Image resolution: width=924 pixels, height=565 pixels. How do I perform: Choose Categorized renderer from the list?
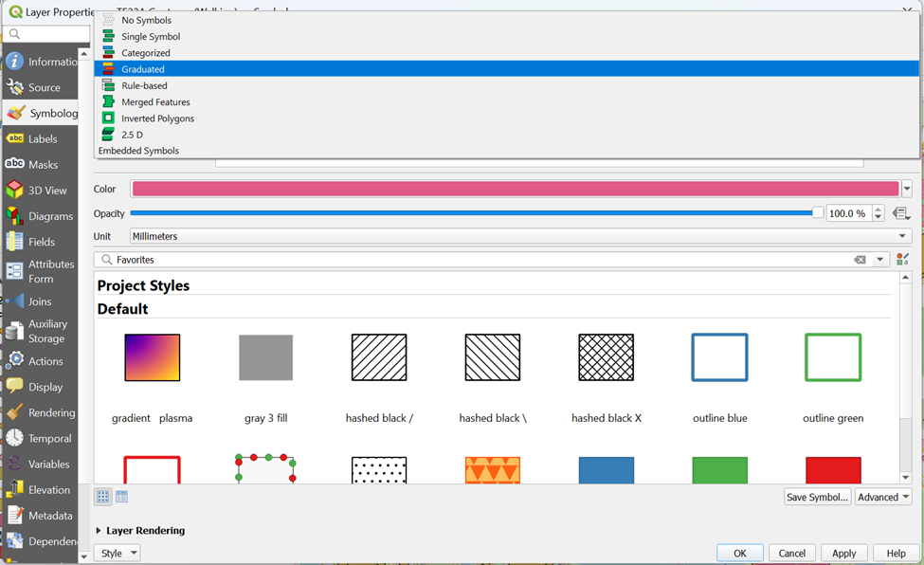pyautogui.click(x=145, y=53)
